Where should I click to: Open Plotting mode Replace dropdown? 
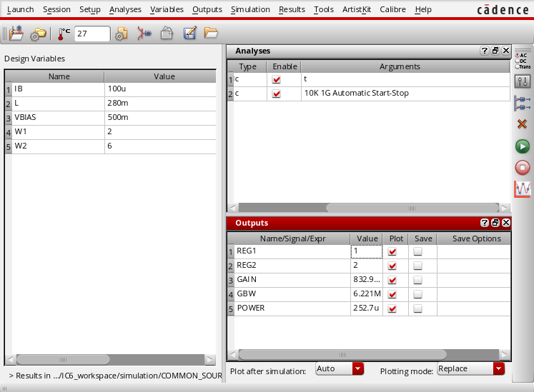[x=470, y=369]
